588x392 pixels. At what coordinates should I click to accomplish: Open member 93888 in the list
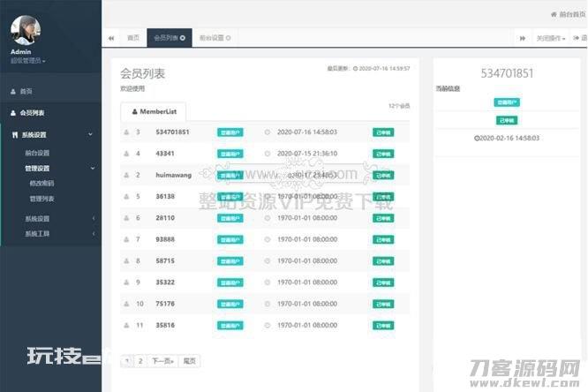pyautogui.click(x=165, y=239)
